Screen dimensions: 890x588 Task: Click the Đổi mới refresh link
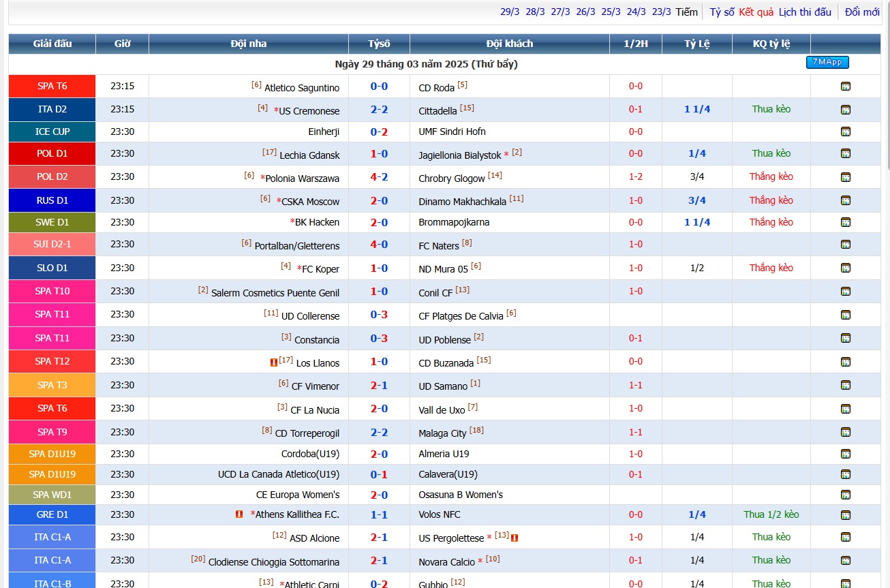click(x=862, y=12)
